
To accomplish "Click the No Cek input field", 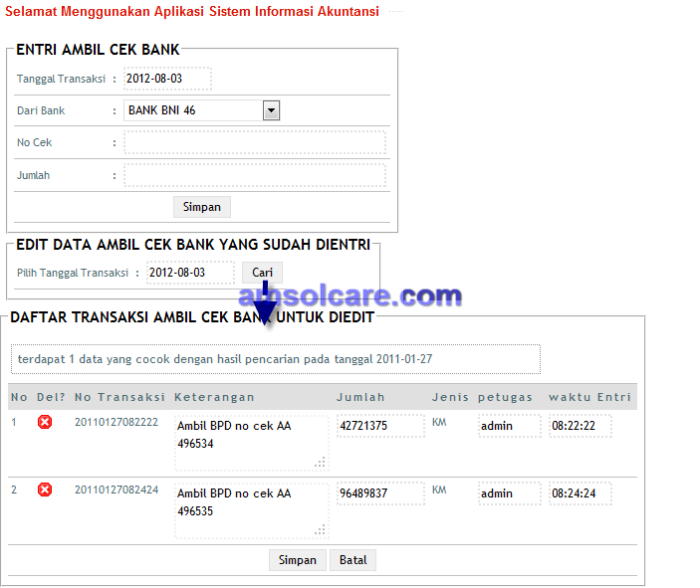I will click(255, 142).
